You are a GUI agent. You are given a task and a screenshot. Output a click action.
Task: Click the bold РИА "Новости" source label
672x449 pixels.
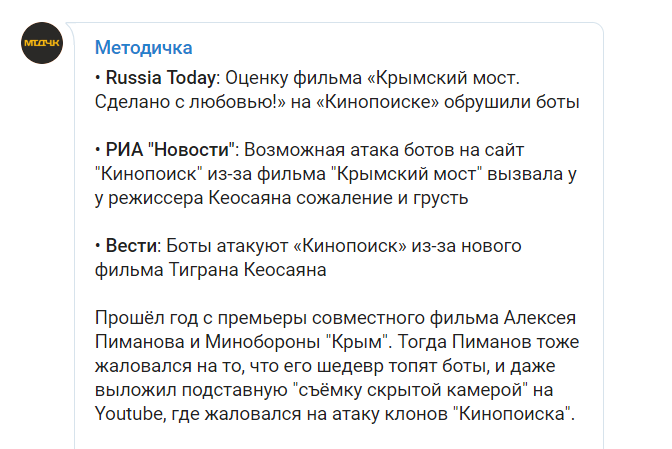[x=170, y=150]
